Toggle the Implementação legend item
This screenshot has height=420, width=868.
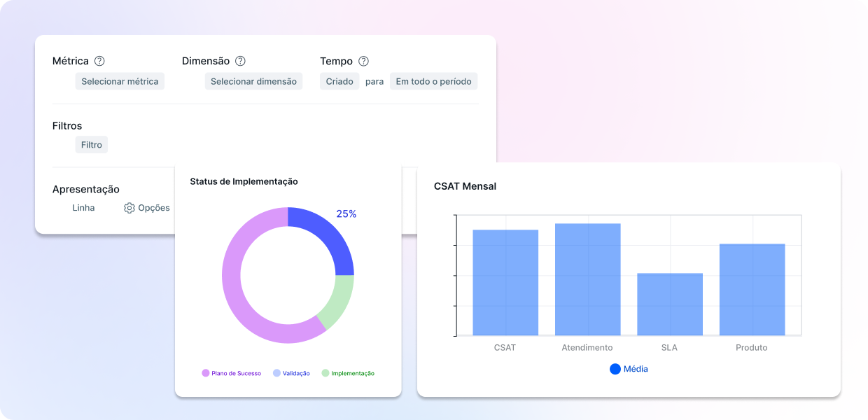click(348, 373)
